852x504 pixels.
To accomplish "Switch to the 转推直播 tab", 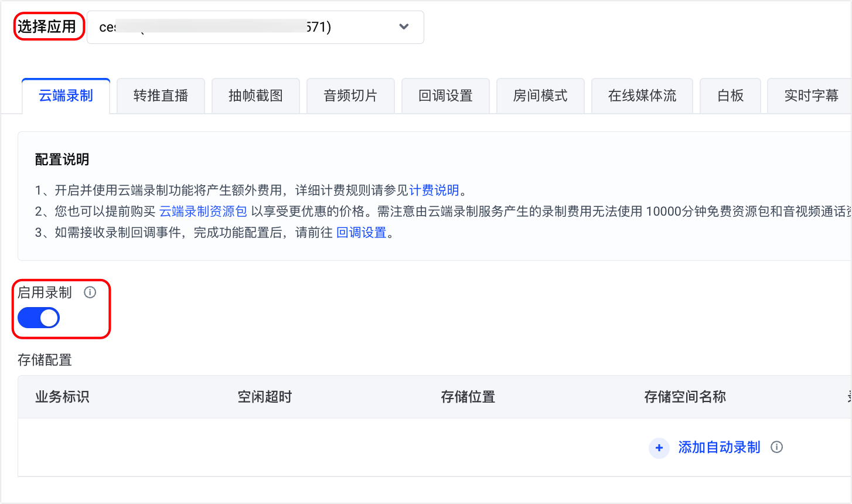I will (161, 96).
